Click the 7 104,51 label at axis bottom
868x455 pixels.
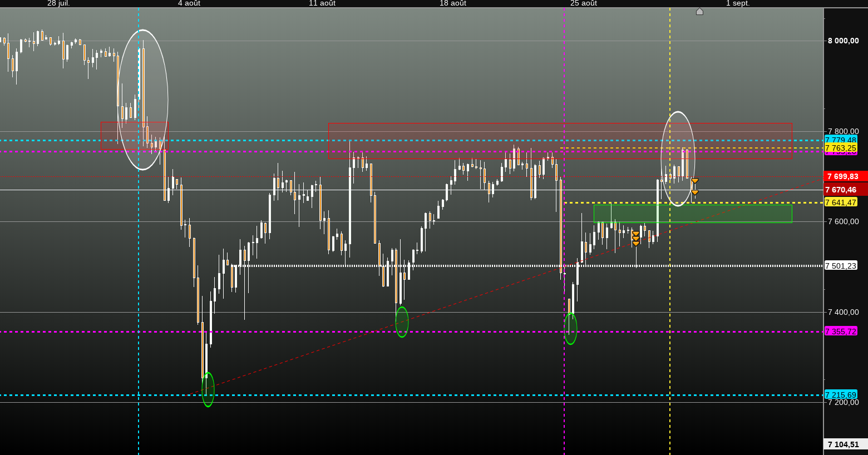pos(845,444)
